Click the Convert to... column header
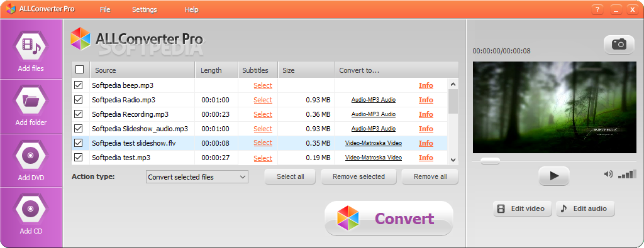This screenshot has height=248, width=644. pos(396,70)
